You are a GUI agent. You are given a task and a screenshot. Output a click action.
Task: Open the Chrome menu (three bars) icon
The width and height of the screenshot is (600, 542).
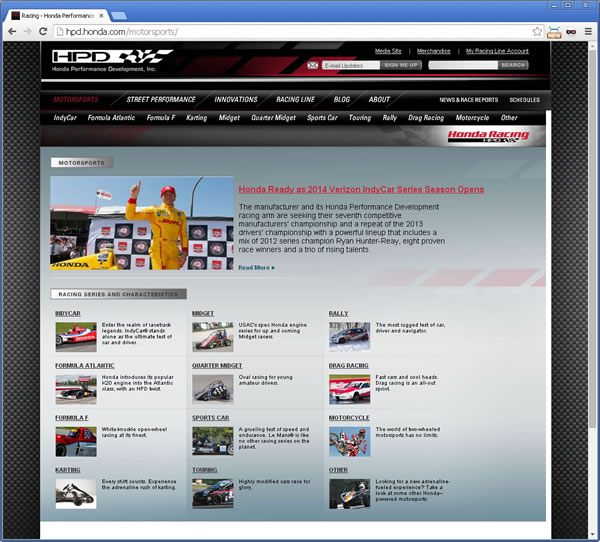tap(587, 32)
